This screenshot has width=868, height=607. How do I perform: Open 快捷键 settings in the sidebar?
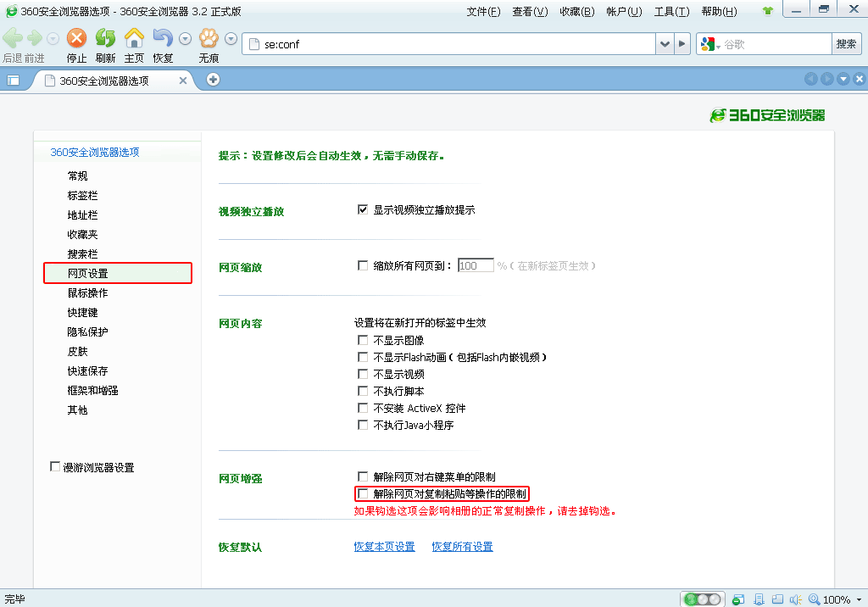point(82,312)
